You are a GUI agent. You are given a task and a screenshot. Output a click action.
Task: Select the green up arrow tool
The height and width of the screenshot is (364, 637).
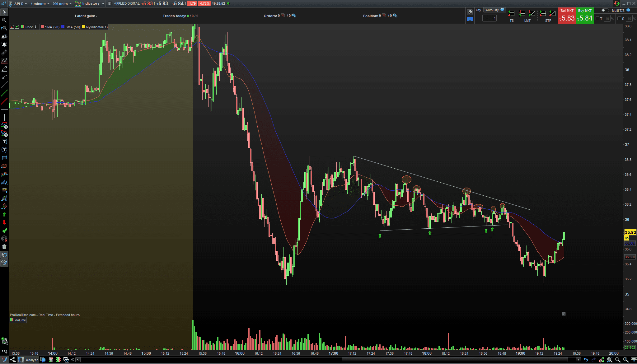click(4, 214)
